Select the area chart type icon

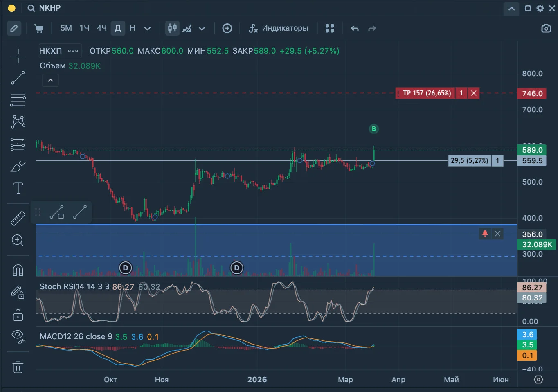(x=187, y=28)
